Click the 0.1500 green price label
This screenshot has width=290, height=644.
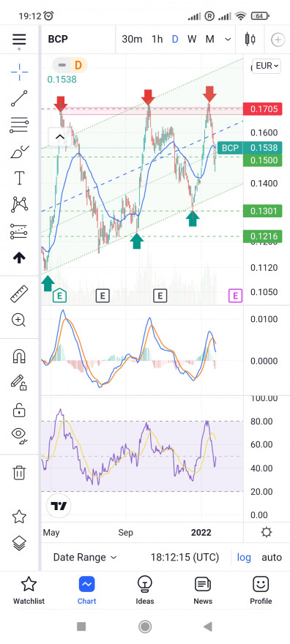pos(263,160)
